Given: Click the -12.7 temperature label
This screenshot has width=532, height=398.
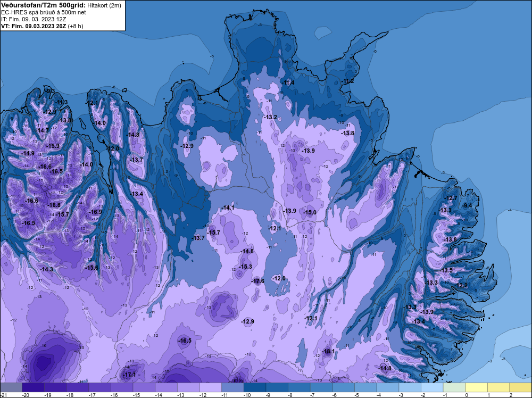Looking at the screenshot, I should point(451,198).
